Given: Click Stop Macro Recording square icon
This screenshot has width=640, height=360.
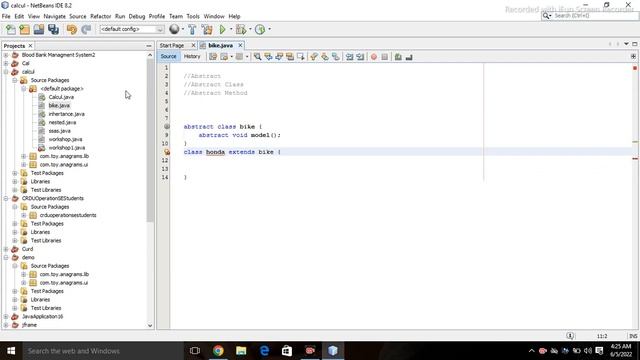Looking at the screenshot, I should 384,57.
